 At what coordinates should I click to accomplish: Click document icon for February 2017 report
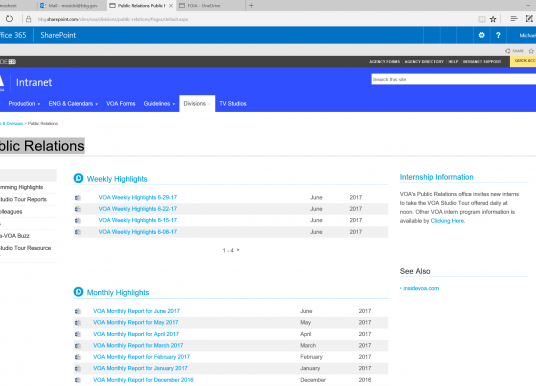coord(78,357)
